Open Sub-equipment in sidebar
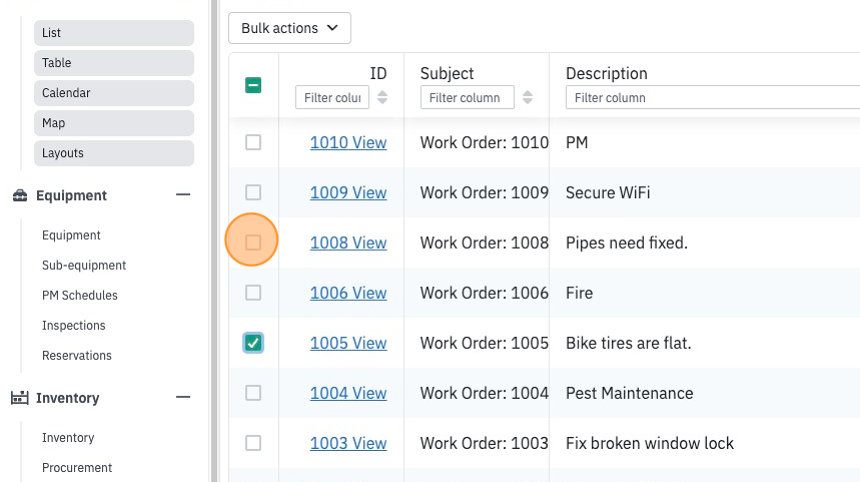The width and height of the screenshot is (860, 482). point(84,265)
